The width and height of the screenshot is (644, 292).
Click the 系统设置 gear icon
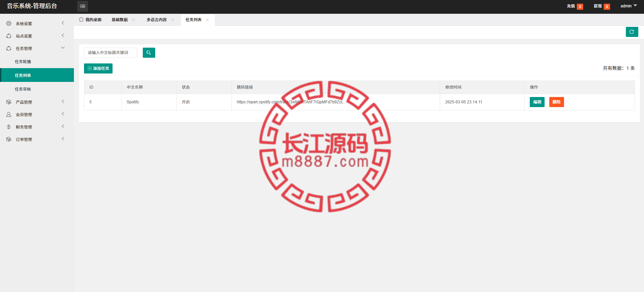[9, 23]
